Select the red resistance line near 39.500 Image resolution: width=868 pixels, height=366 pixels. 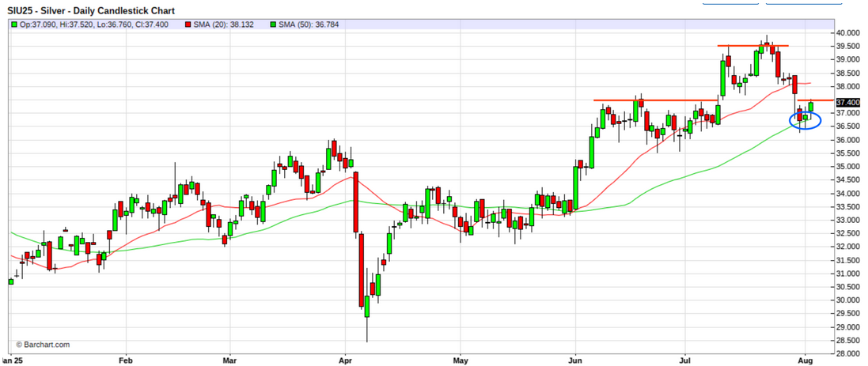[752, 46]
